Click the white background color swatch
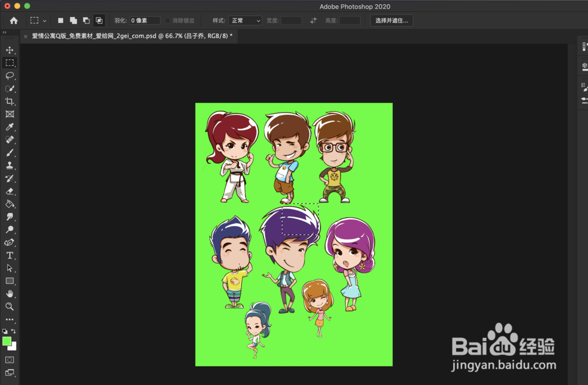This screenshot has height=385, width=588. 14,347
